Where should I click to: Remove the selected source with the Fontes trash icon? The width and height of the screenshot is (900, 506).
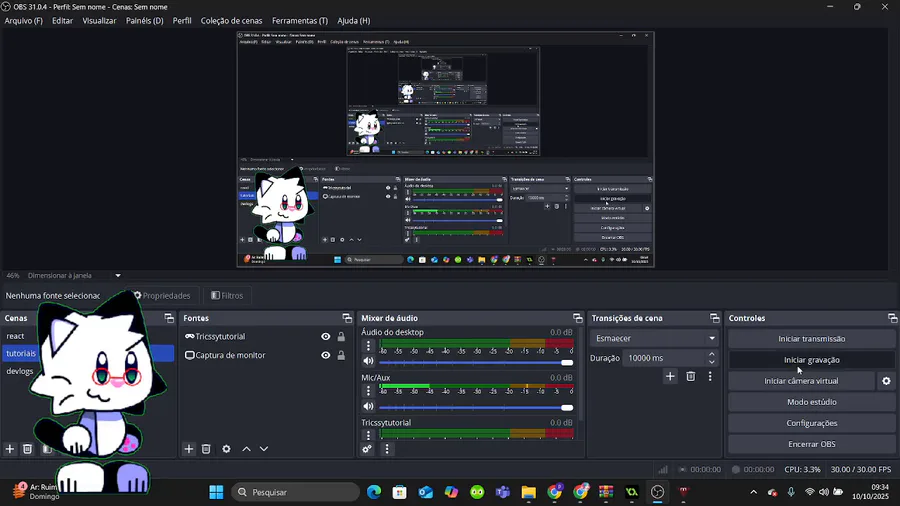click(x=206, y=449)
